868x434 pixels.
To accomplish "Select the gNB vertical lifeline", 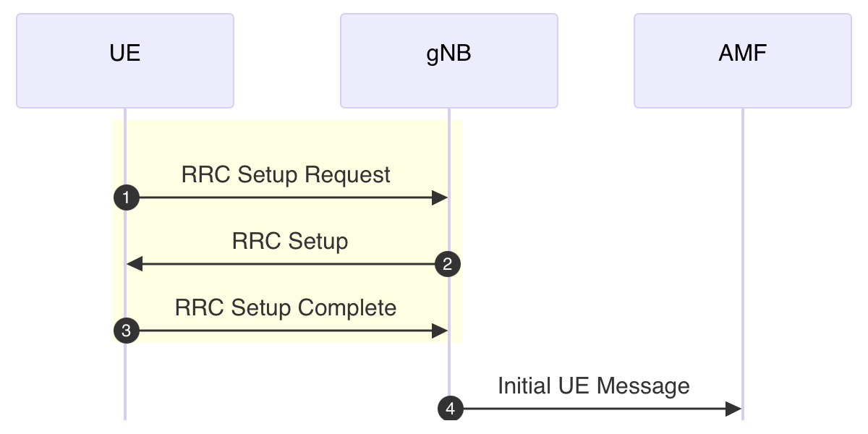I will tap(449, 362).
